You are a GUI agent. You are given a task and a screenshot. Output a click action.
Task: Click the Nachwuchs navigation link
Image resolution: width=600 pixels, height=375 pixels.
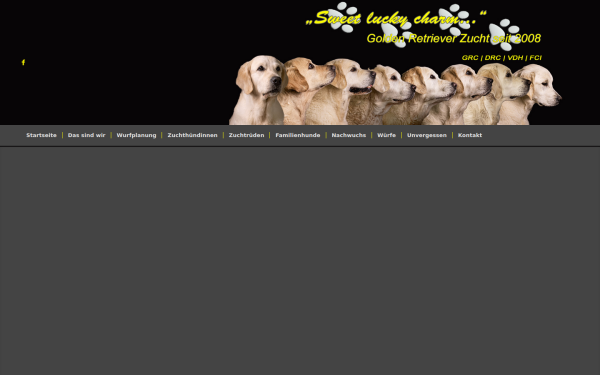click(x=349, y=135)
